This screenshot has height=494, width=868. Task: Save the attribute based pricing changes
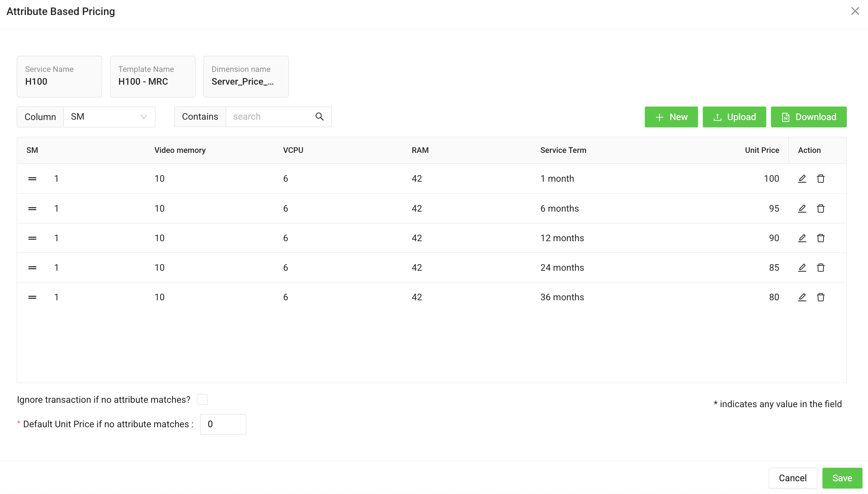click(x=842, y=478)
